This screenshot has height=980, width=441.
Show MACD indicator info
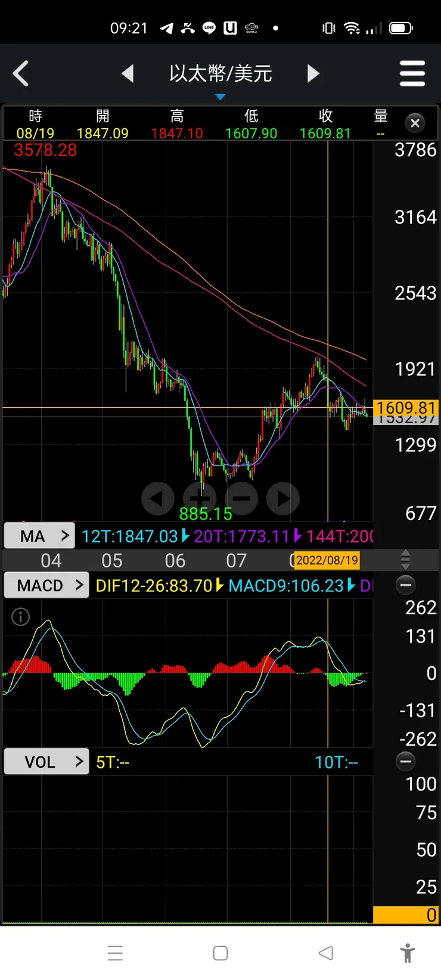pyautogui.click(x=20, y=617)
